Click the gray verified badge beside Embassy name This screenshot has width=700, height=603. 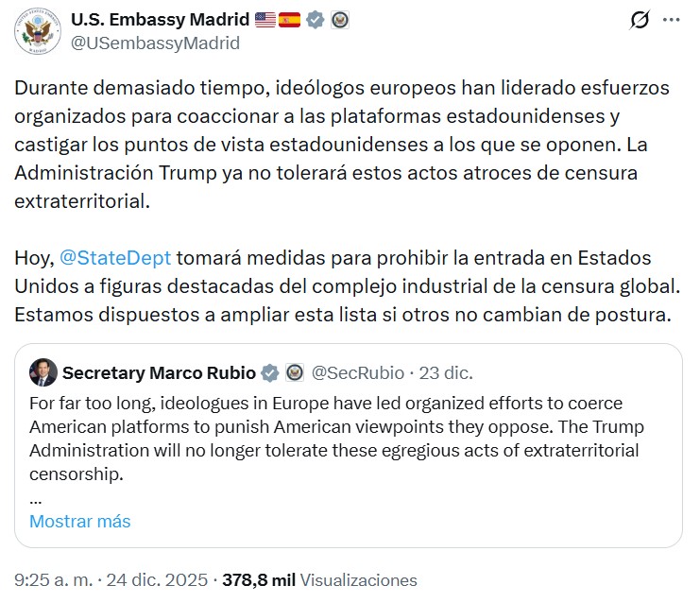(x=316, y=20)
